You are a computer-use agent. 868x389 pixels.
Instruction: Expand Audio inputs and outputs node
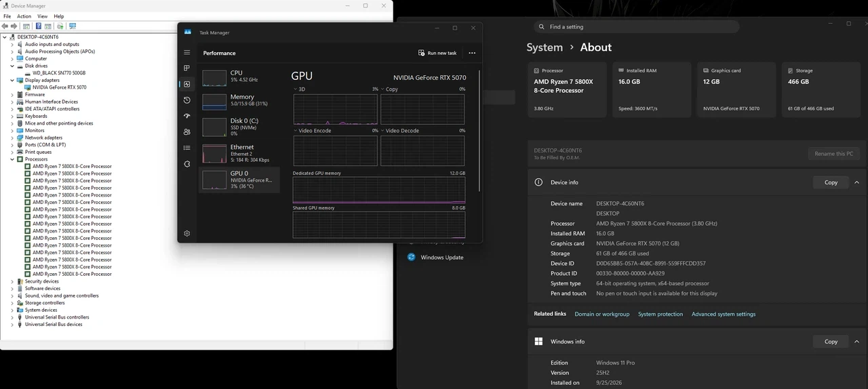(x=12, y=44)
